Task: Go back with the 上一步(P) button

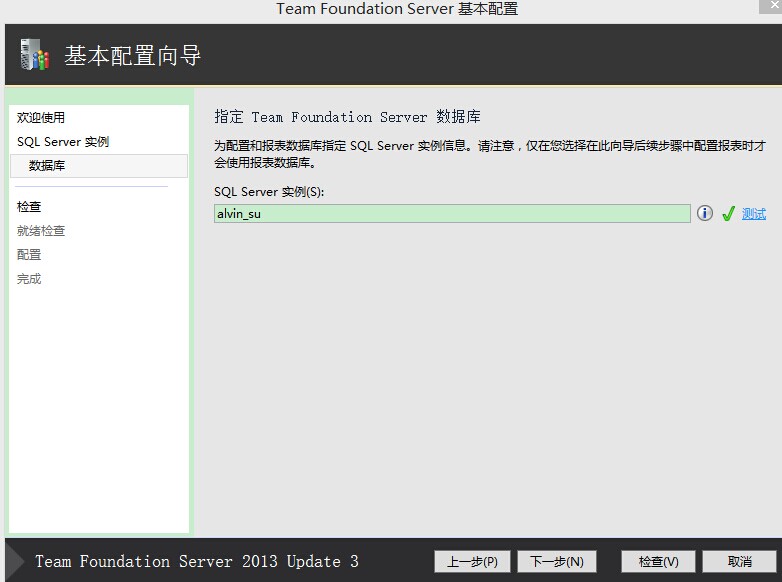Action: 472,562
